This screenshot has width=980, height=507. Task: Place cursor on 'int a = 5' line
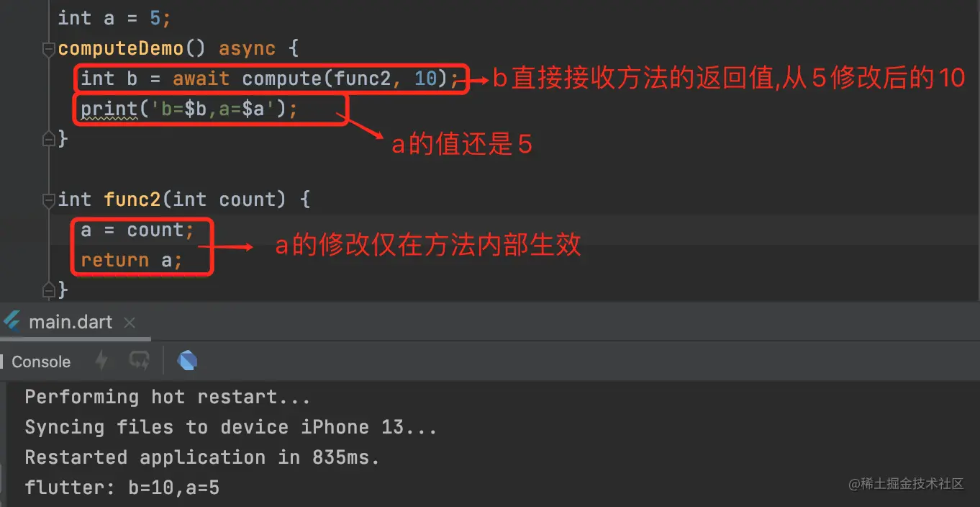coord(115,18)
